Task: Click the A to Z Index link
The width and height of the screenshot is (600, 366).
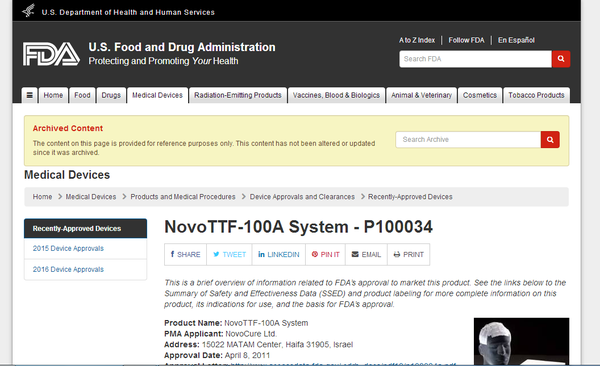Action: point(417,40)
